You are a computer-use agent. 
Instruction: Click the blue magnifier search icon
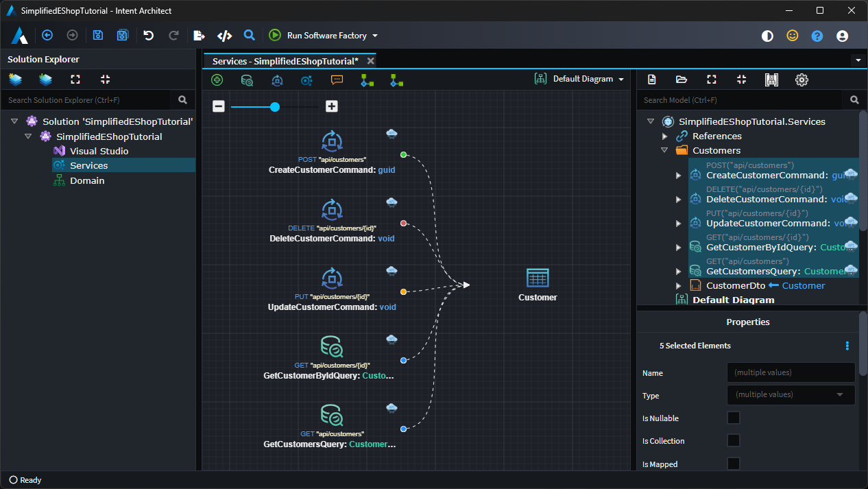[250, 35]
